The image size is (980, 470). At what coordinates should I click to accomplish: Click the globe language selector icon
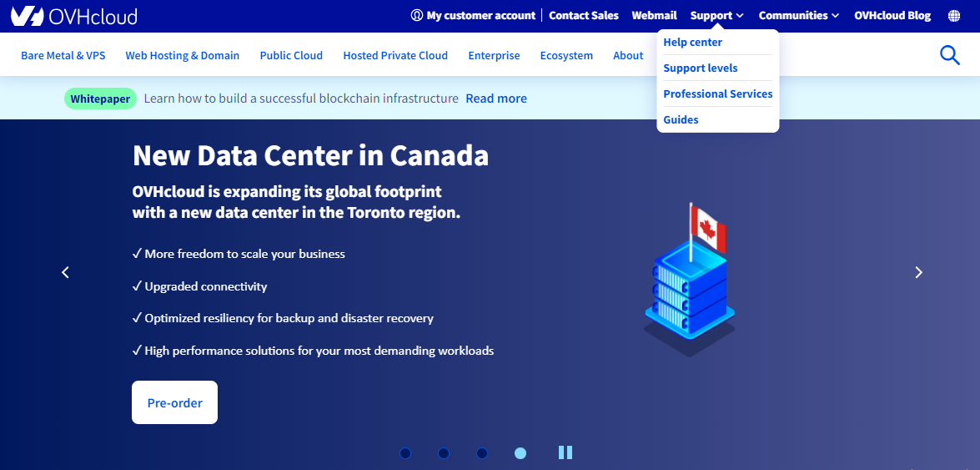pyautogui.click(x=954, y=16)
